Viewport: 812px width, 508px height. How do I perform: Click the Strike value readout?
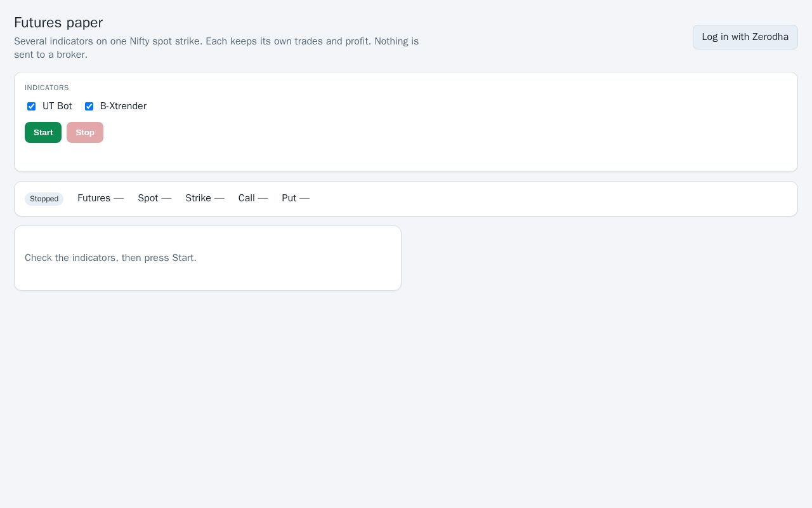pyautogui.click(x=205, y=198)
